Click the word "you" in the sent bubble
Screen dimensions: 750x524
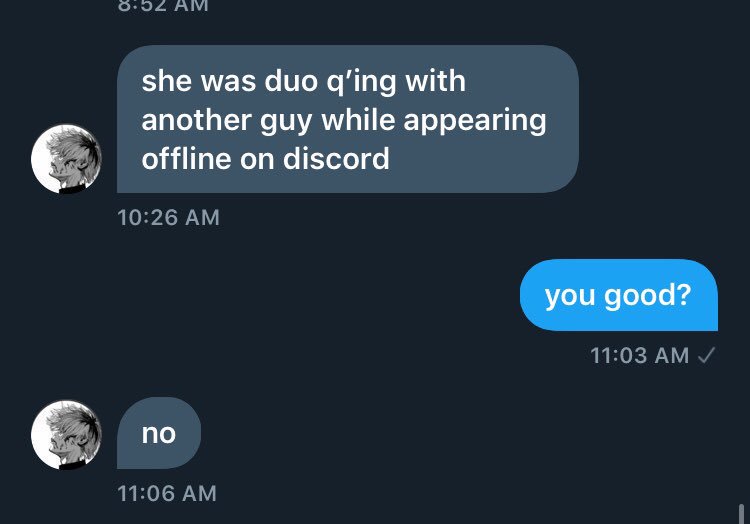pyautogui.click(x=570, y=296)
